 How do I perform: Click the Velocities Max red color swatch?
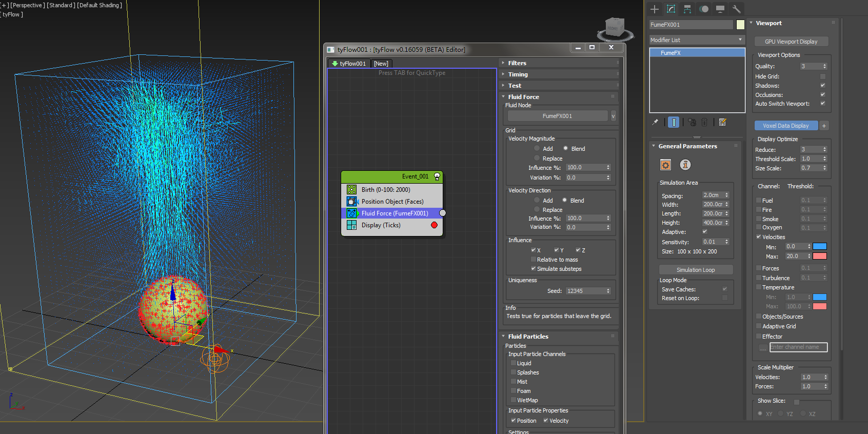[820, 256]
